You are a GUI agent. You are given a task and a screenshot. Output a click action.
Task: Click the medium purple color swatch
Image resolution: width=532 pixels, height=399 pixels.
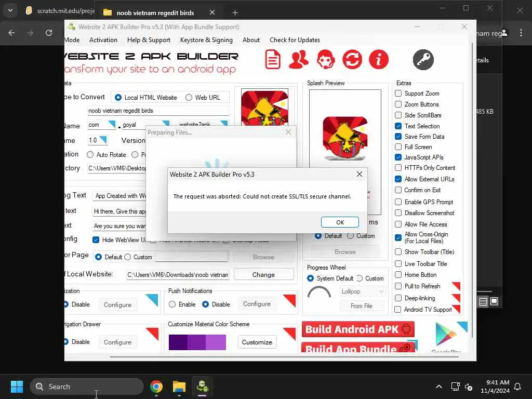point(197,342)
